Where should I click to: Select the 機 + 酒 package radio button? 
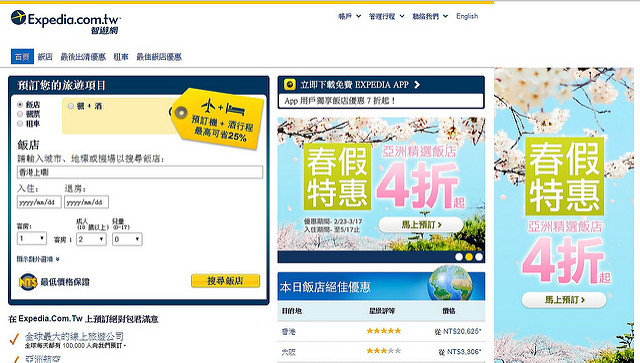tap(71, 106)
